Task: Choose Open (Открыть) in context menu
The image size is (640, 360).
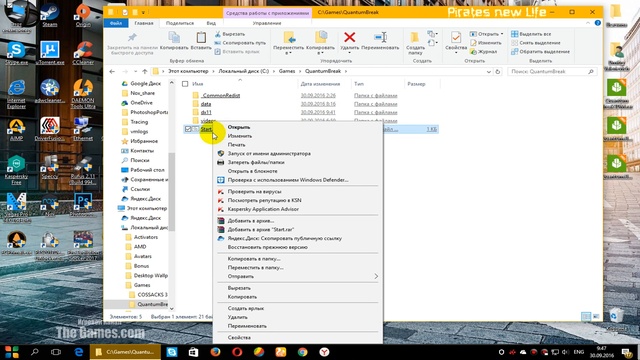Action: click(298, 127)
